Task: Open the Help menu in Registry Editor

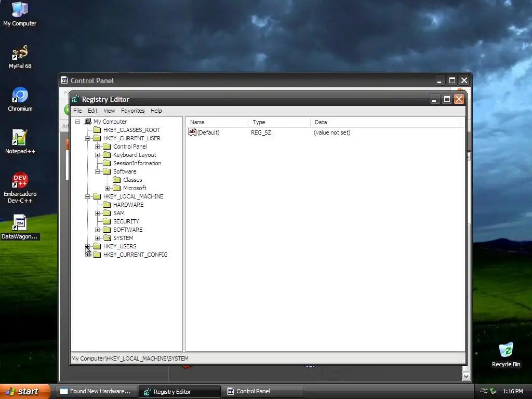Action: (156, 111)
